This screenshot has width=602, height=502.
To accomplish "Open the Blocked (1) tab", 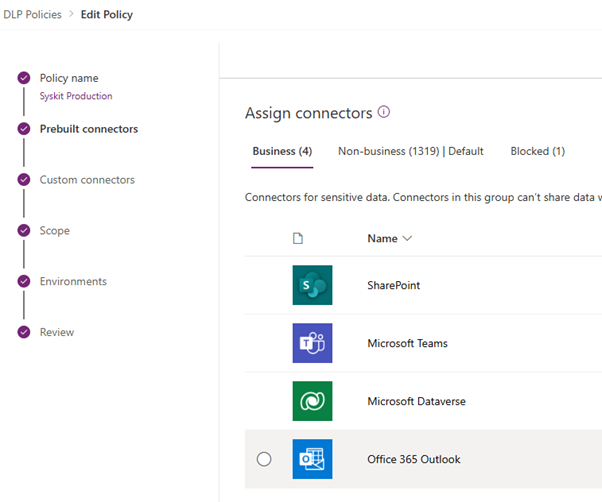I will coord(538,151).
